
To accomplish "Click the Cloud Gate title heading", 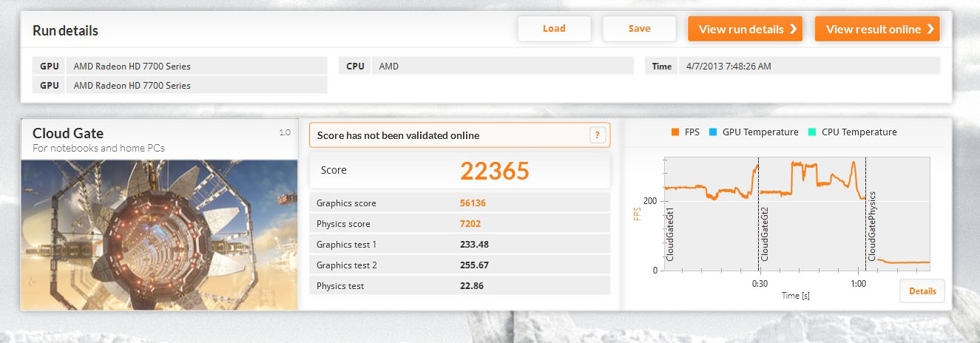I will 68,134.
